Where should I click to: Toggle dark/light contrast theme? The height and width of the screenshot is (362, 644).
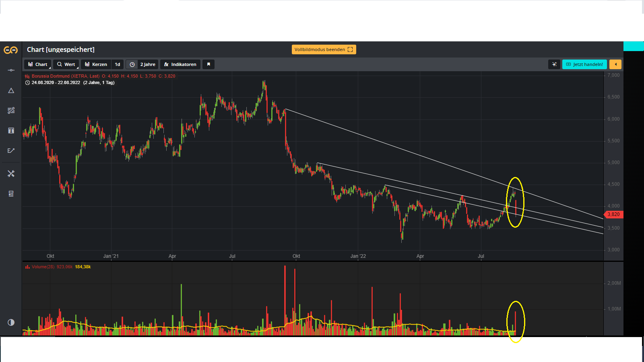pyautogui.click(x=11, y=322)
